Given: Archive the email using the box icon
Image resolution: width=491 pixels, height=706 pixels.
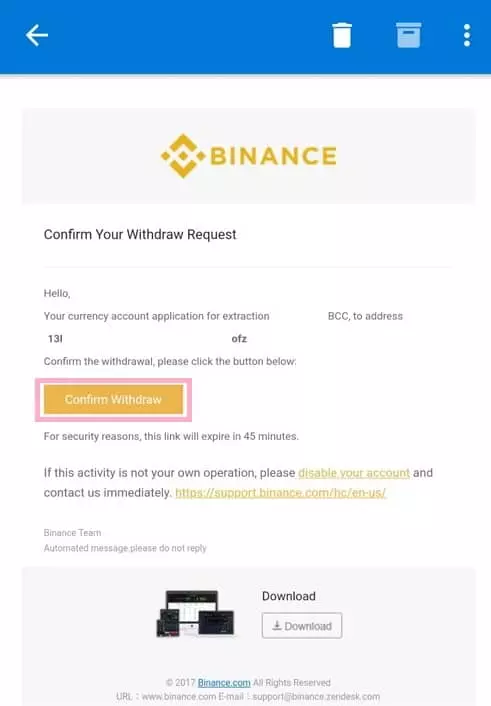Looking at the screenshot, I should tap(409, 35).
